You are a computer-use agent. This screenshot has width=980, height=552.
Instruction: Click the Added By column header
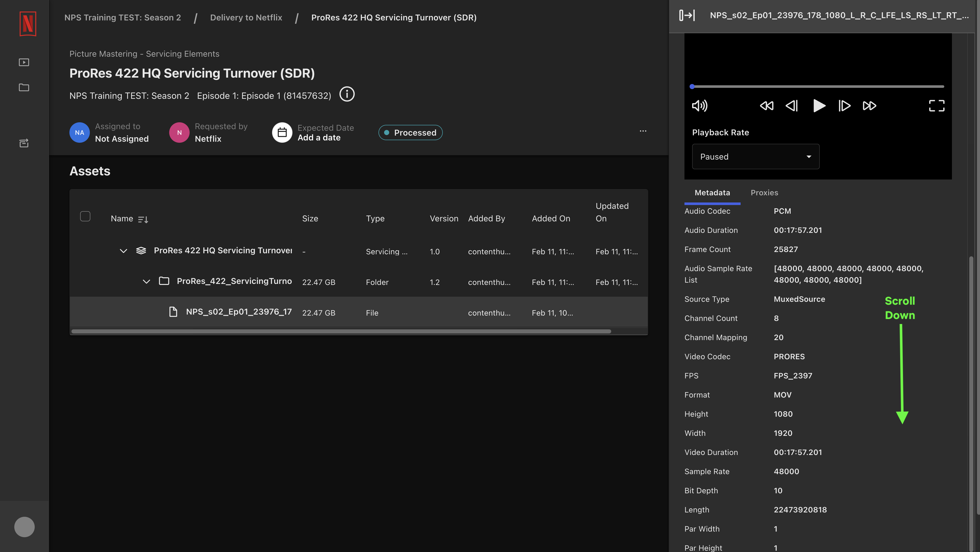pyautogui.click(x=487, y=219)
